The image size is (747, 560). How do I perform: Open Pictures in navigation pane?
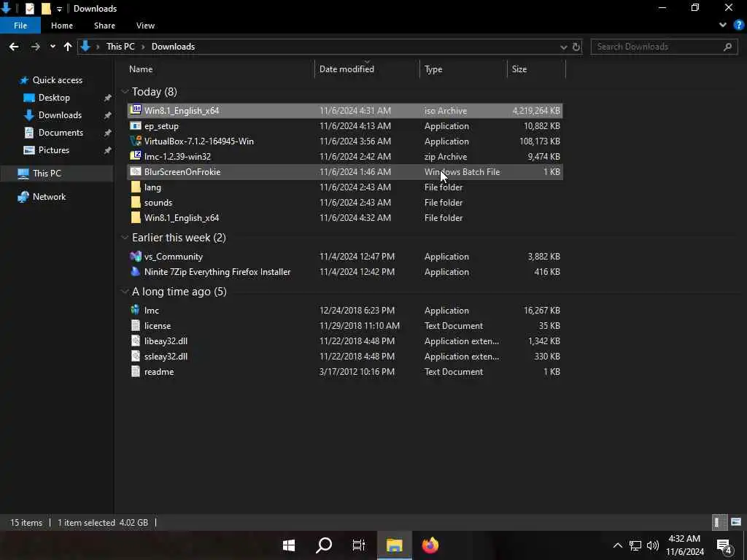tap(54, 150)
